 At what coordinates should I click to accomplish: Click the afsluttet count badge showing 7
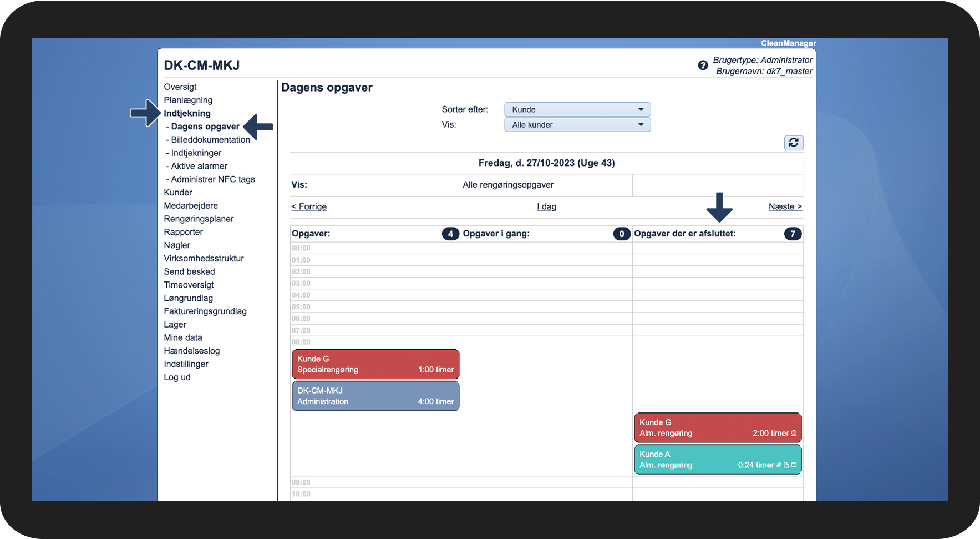click(793, 234)
